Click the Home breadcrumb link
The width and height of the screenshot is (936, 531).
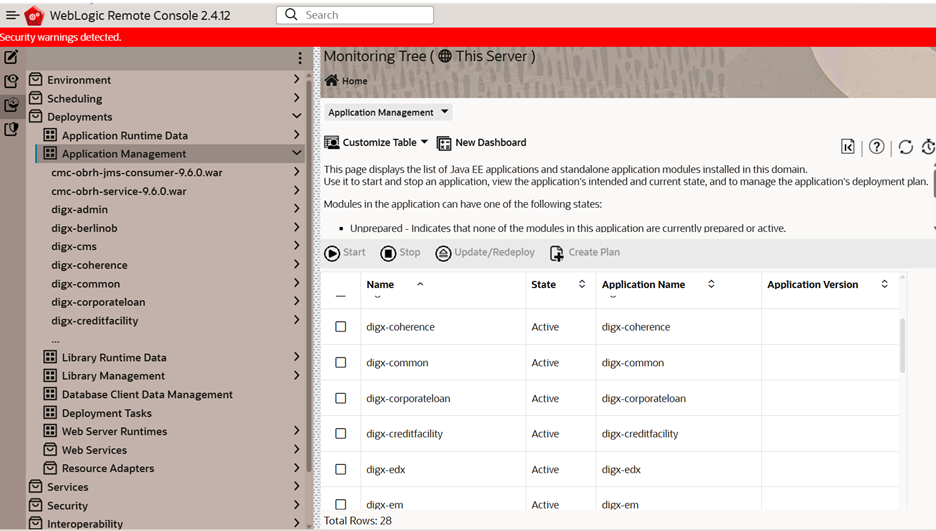[355, 81]
